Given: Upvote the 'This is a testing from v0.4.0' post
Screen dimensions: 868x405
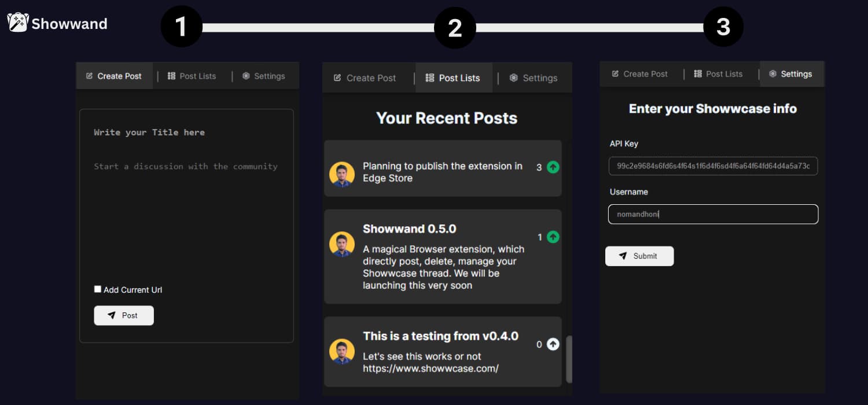Looking at the screenshot, I should click(x=553, y=344).
